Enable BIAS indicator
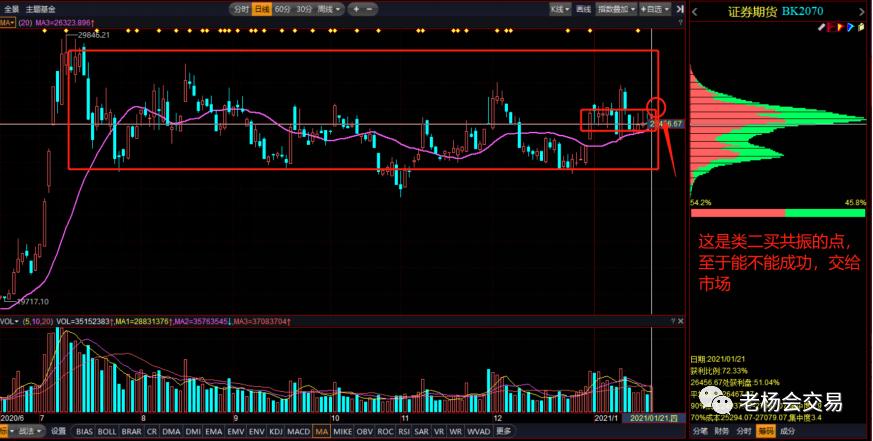The image size is (873, 441). click(85, 432)
